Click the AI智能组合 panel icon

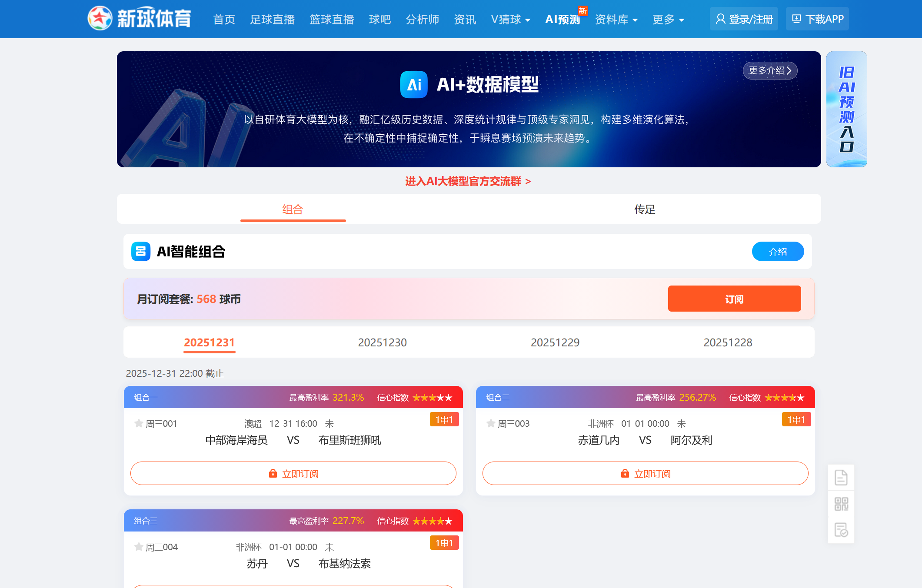coord(140,251)
